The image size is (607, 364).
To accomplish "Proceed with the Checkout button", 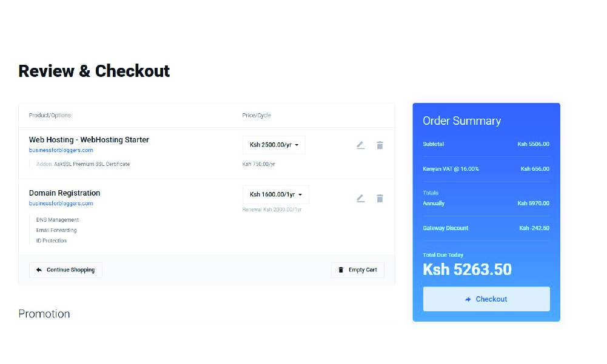I will point(486,299).
